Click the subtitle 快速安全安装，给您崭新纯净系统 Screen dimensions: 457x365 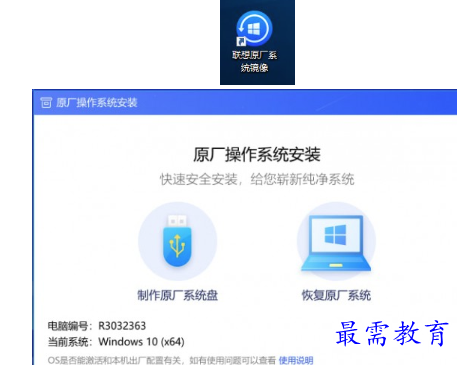click(257, 179)
